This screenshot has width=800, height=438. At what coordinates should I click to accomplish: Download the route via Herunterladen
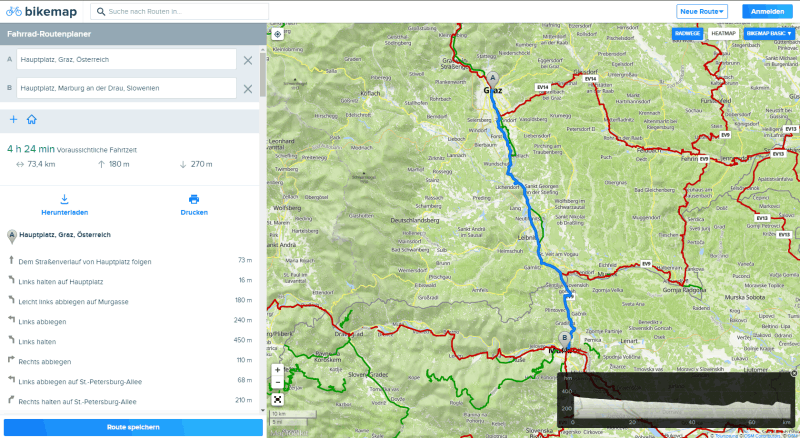pos(65,205)
